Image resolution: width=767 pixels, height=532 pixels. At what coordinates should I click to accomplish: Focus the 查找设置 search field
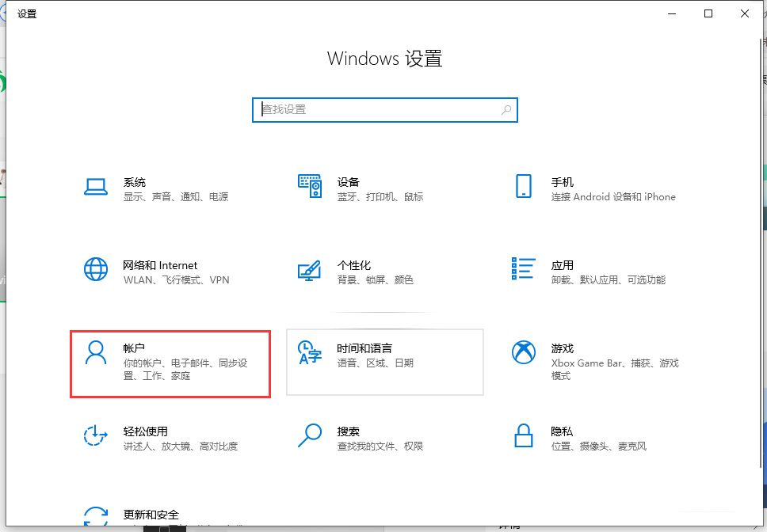point(385,110)
